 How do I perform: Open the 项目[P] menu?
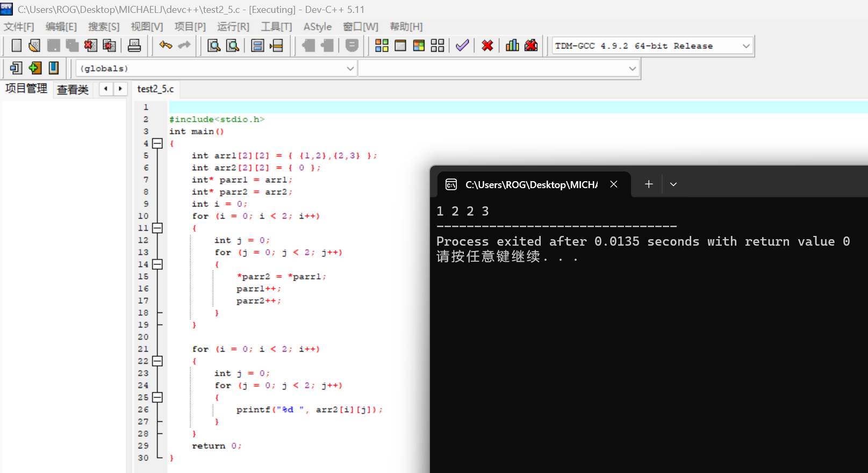[x=190, y=27]
